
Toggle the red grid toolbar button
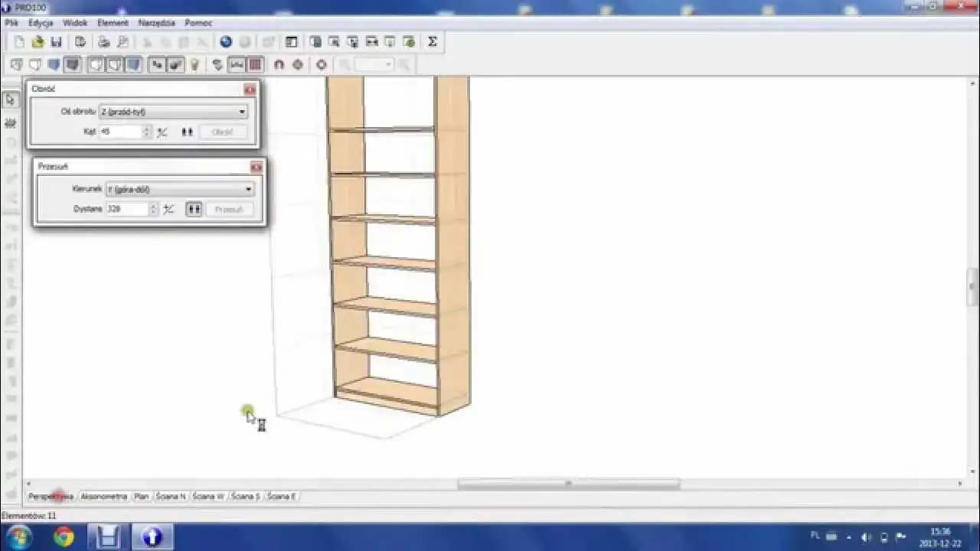click(x=256, y=65)
